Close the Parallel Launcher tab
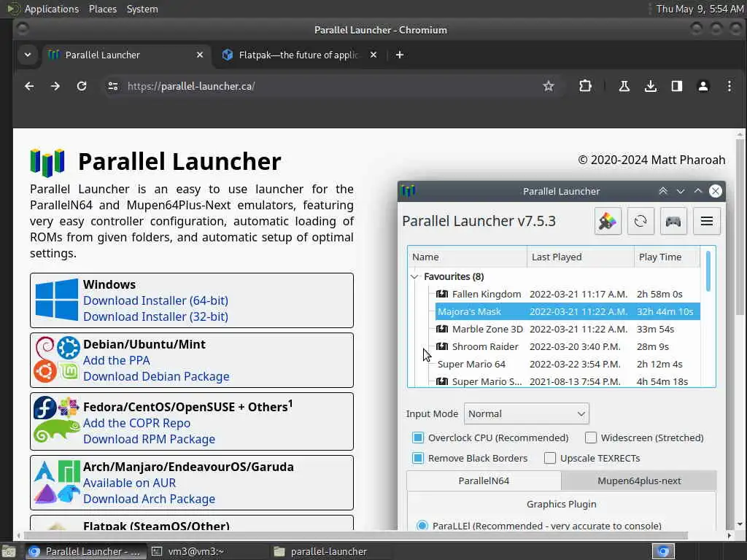747x560 pixels. (x=200, y=55)
